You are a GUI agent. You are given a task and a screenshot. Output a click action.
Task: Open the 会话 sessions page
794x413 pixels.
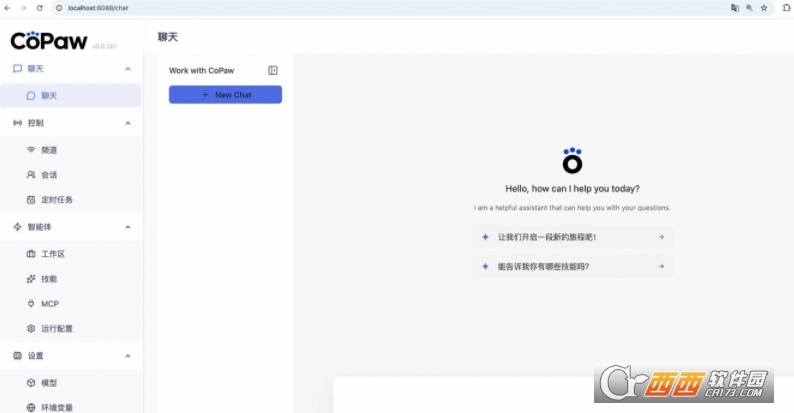click(49, 175)
